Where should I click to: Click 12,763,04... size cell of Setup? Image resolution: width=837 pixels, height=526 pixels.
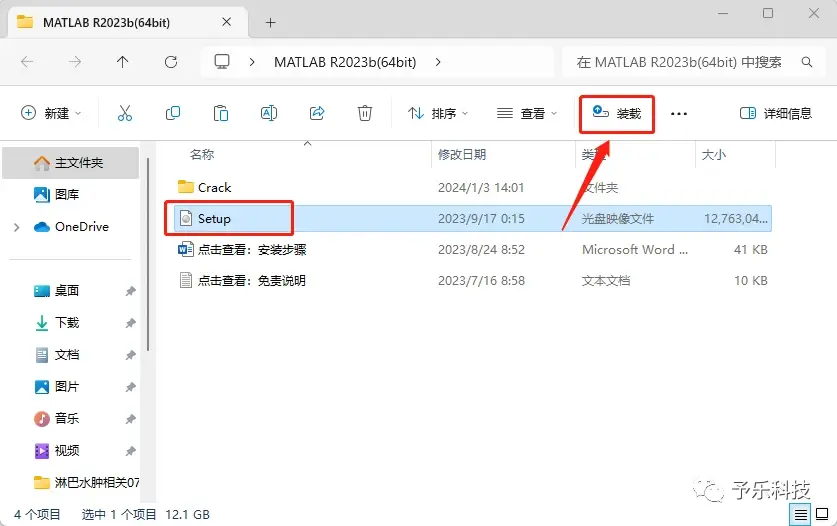click(736, 218)
